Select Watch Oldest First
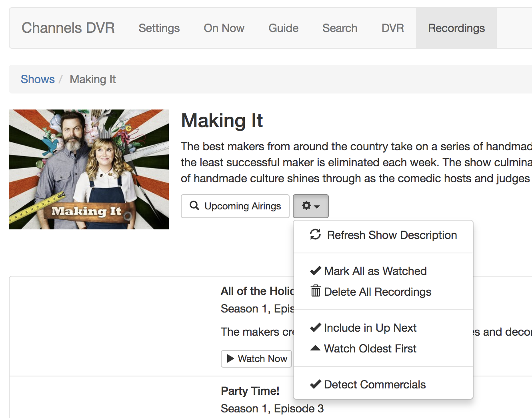The width and height of the screenshot is (532, 418). [383, 348]
